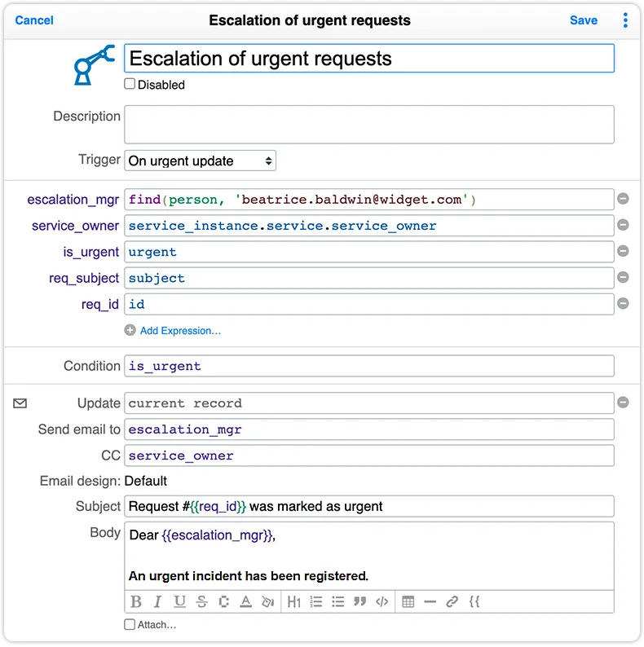The width and height of the screenshot is (644, 647).
Task: Click the Bold formatting icon
Action: pyautogui.click(x=136, y=602)
